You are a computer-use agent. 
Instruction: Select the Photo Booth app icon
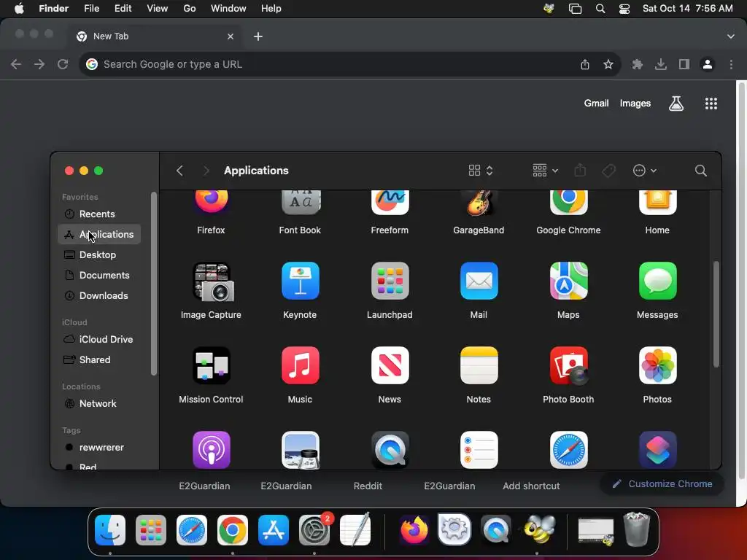point(568,365)
